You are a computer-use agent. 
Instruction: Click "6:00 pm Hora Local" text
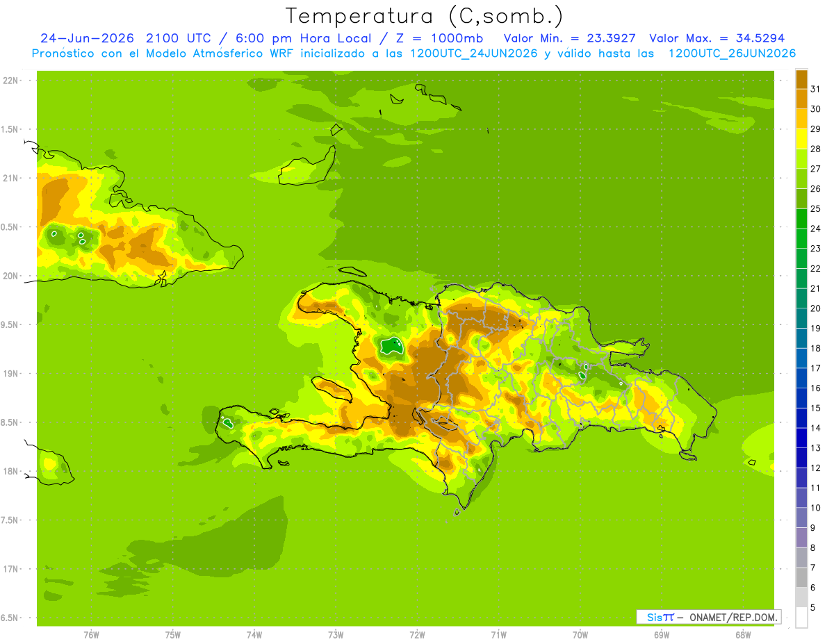[304, 38]
